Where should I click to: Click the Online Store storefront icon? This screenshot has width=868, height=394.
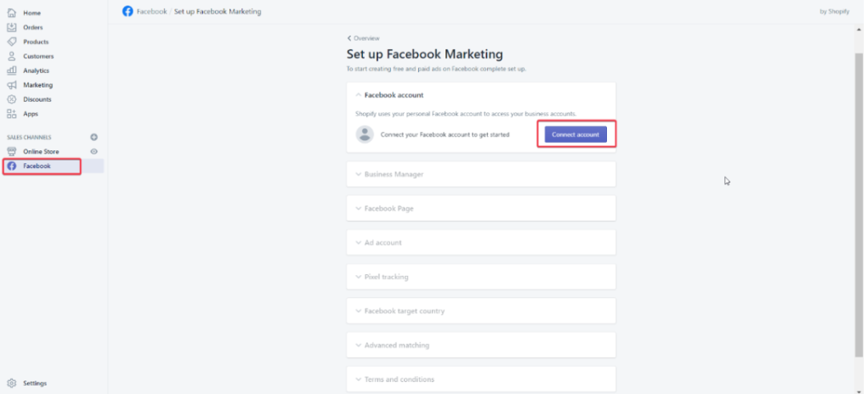[x=12, y=151]
